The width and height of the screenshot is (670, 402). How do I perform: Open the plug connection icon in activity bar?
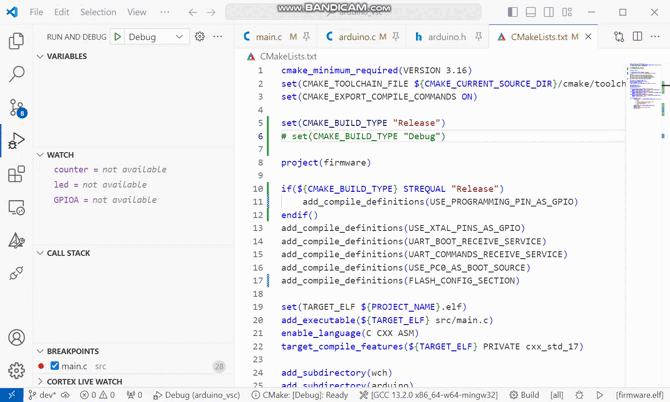coord(16,273)
